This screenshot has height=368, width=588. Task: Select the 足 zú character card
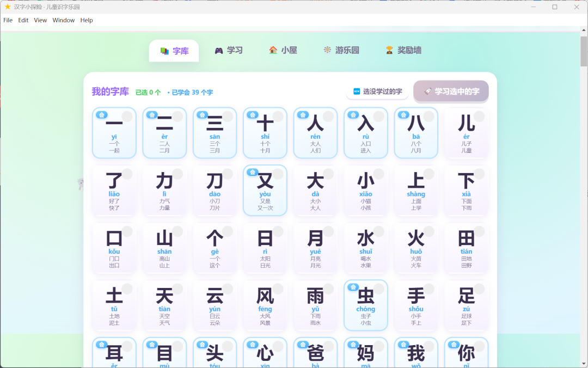(466, 305)
